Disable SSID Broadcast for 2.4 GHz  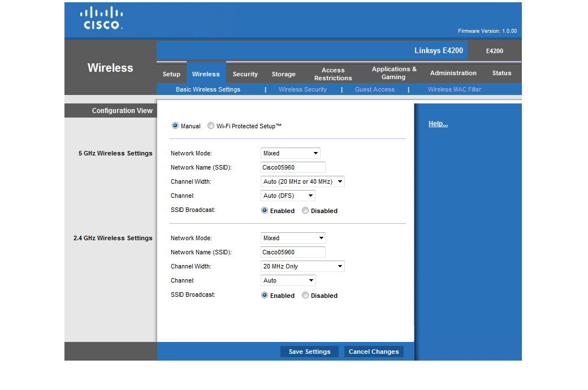click(305, 296)
